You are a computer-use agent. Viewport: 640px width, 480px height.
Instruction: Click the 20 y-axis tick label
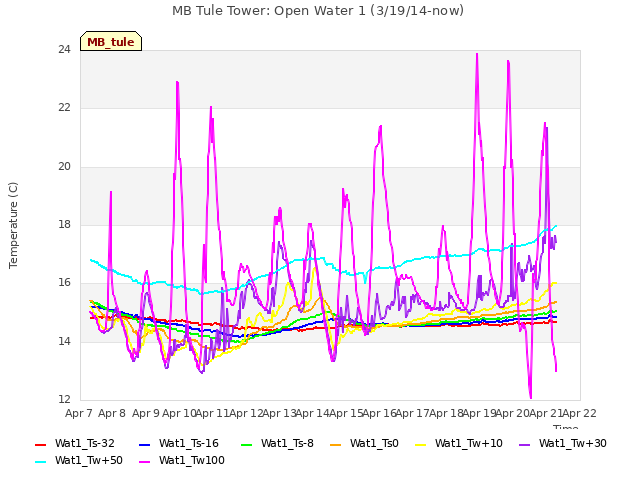click(64, 167)
